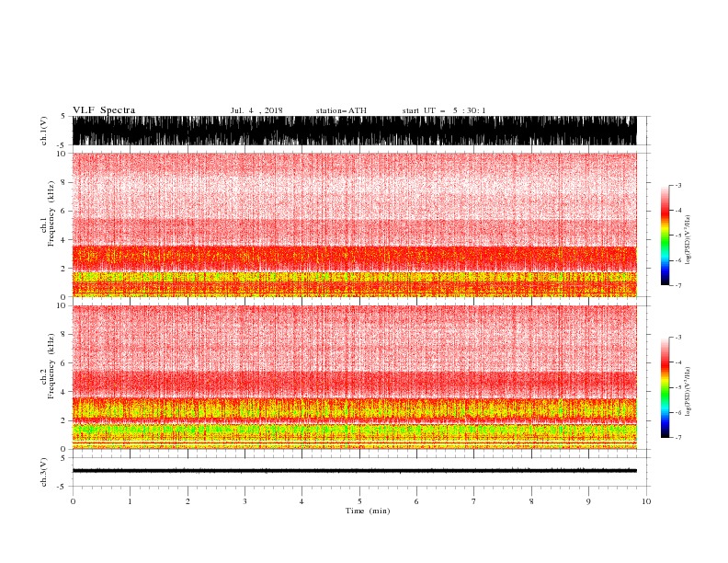Click the "8" kHz tick of ch.2 spectrogram
This screenshot has width=728, height=563.
click(63, 335)
